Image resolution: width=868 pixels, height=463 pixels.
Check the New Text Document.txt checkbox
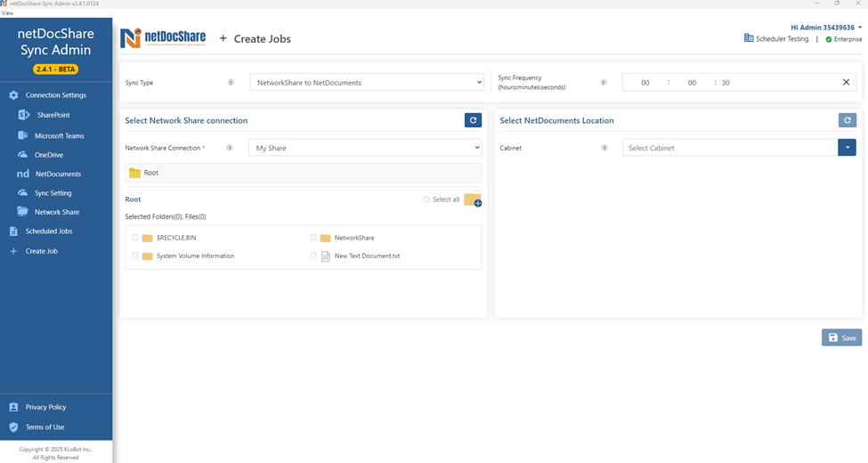[x=313, y=256]
